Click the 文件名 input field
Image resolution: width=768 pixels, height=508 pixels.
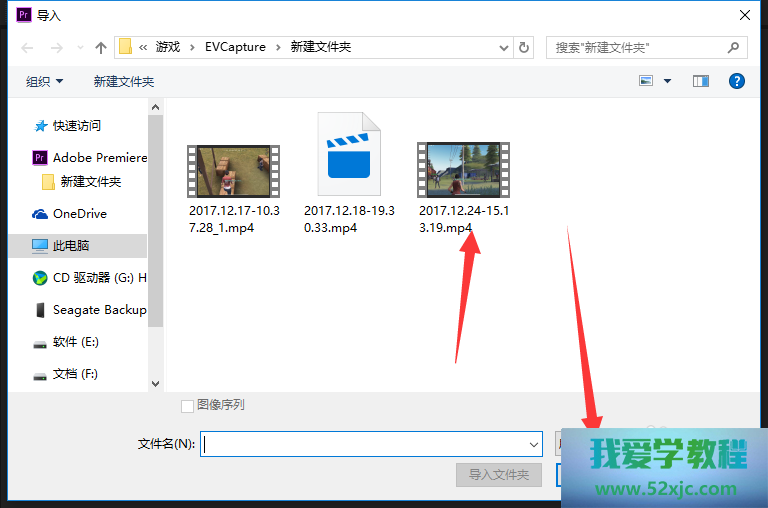point(365,444)
